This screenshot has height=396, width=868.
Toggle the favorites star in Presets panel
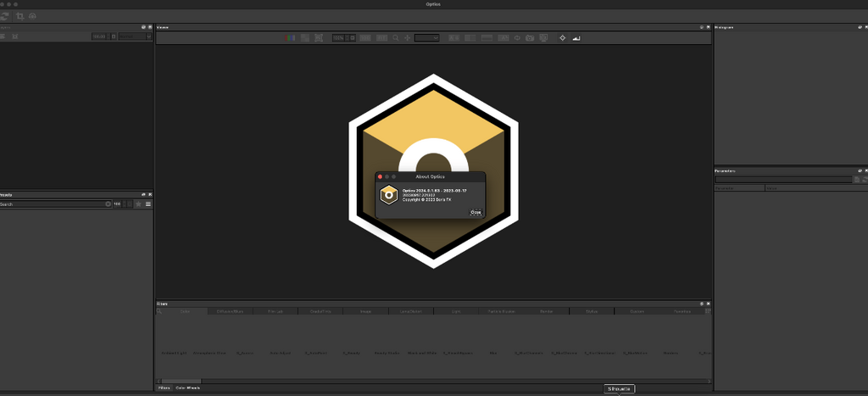(138, 204)
